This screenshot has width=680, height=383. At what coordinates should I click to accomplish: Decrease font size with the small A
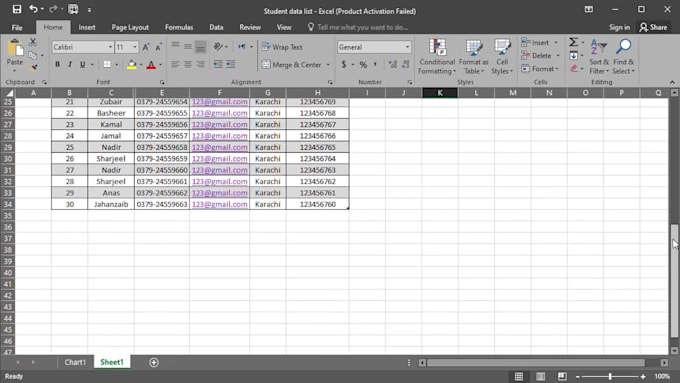(x=158, y=47)
